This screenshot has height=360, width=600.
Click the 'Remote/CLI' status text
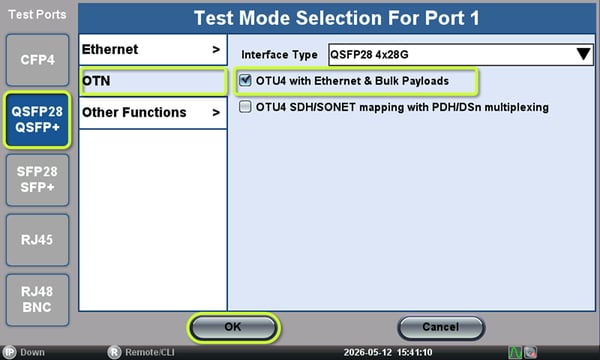[150, 352]
